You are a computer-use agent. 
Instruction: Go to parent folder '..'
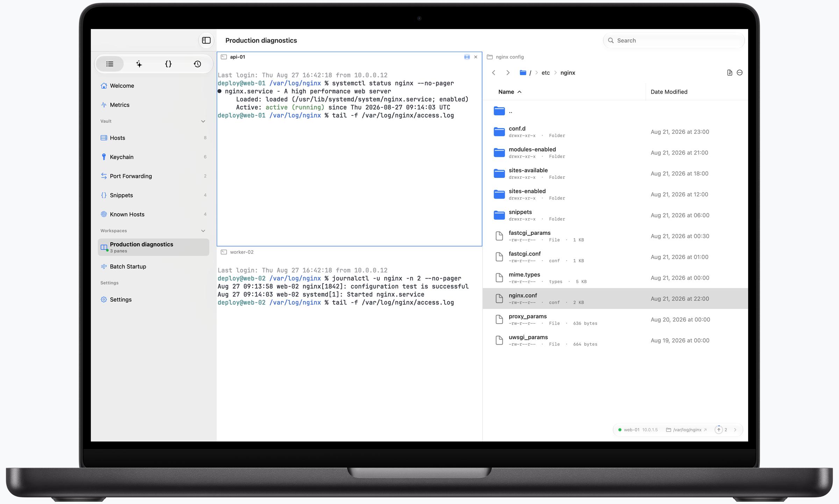pyautogui.click(x=615, y=111)
